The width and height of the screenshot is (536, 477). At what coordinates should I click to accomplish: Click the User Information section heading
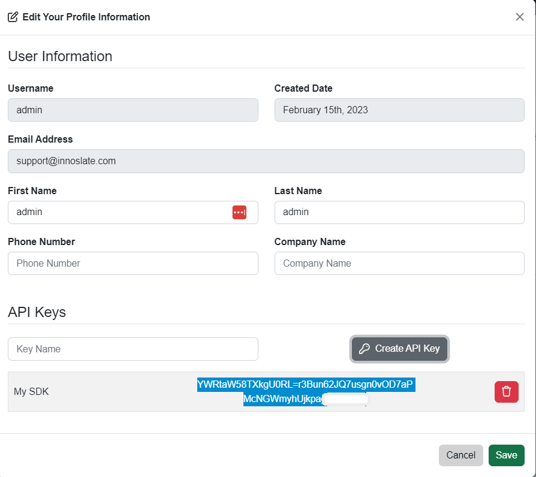click(x=60, y=56)
